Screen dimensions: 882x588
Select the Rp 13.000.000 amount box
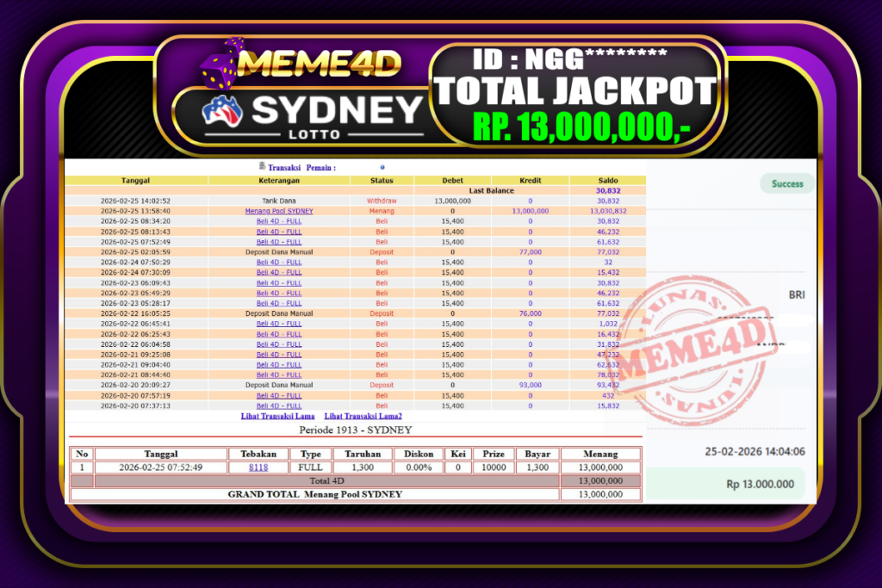[x=758, y=484]
